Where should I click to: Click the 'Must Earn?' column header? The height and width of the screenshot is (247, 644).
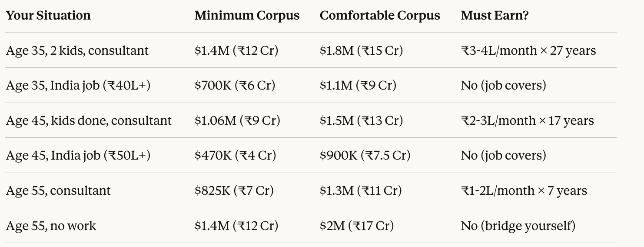(495, 16)
